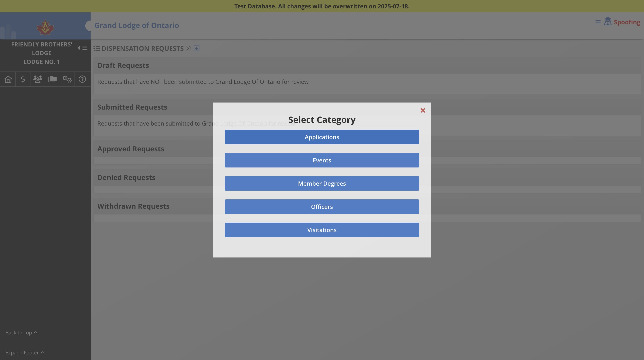Click the Test Database warning banner
644x360 pixels.
[322, 6]
